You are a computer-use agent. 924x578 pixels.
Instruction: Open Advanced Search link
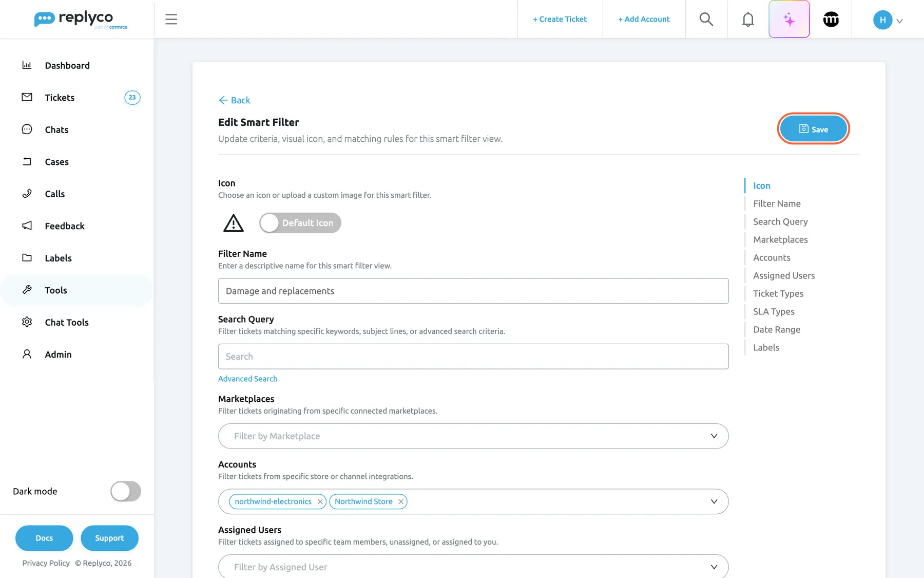pos(247,379)
